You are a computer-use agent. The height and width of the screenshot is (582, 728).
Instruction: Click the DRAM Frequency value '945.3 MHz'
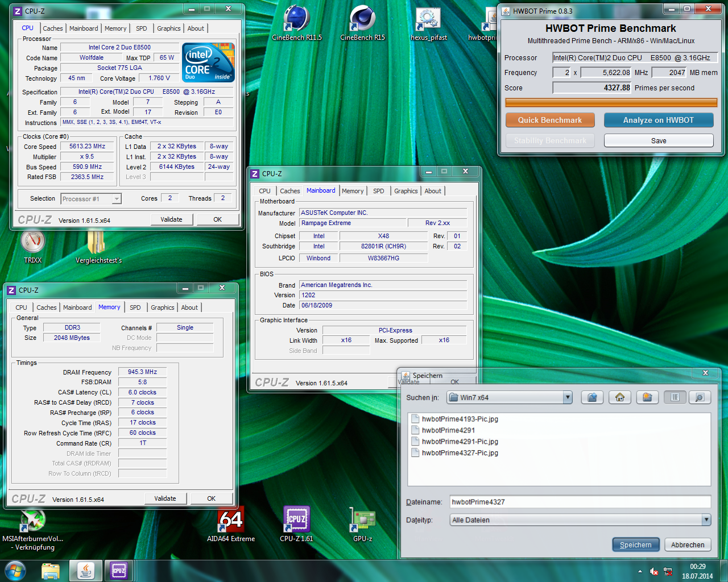[142, 372]
